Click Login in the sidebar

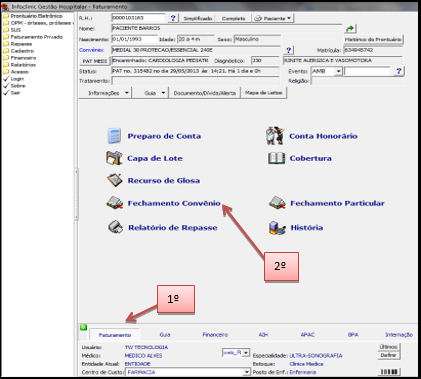(13, 79)
